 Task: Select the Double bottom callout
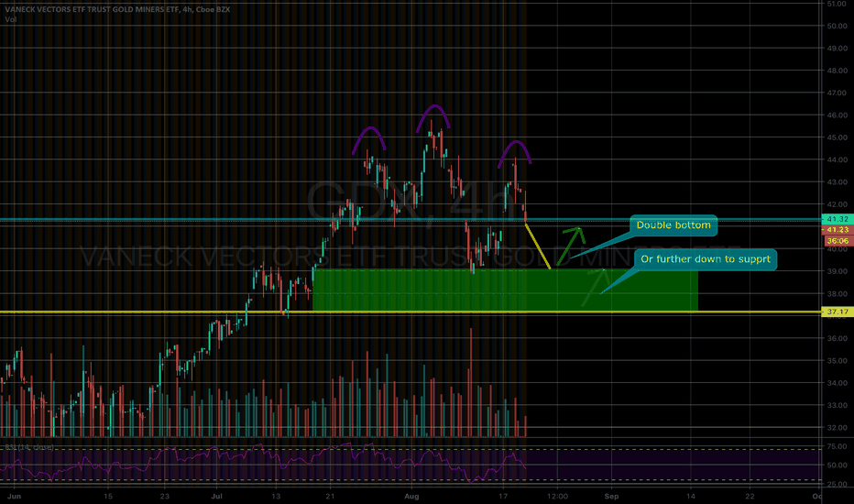(x=673, y=225)
